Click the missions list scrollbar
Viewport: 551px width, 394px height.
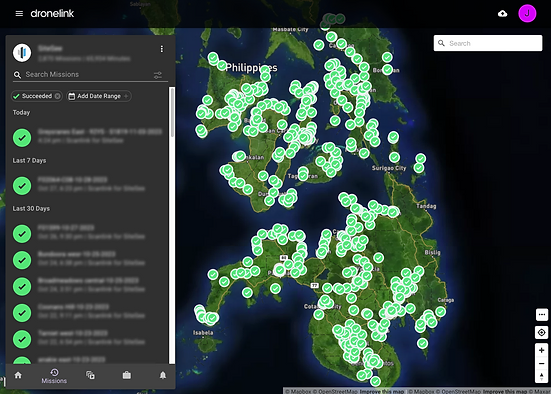click(172, 112)
